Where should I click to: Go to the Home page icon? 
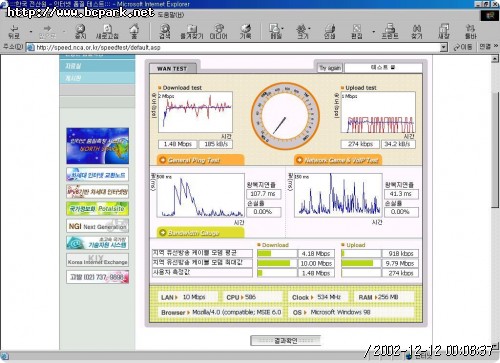134,31
